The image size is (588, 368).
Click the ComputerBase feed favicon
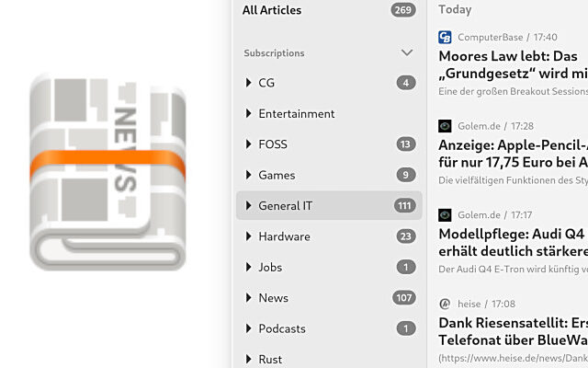click(x=445, y=38)
